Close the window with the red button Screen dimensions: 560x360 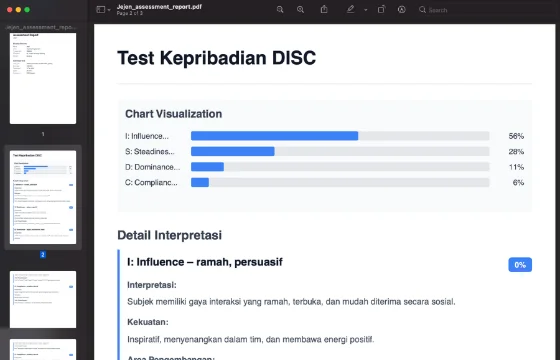point(10,10)
